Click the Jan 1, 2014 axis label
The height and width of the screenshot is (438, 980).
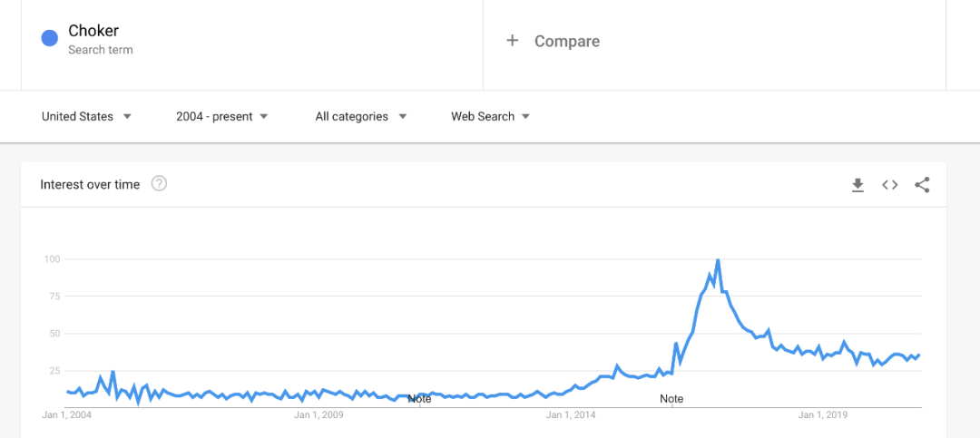[x=572, y=415]
